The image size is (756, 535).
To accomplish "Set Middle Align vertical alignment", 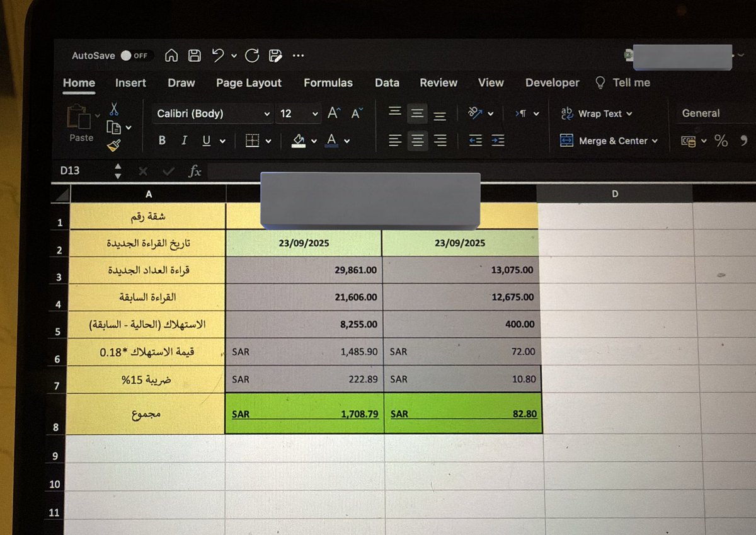I will coord(417,113).
